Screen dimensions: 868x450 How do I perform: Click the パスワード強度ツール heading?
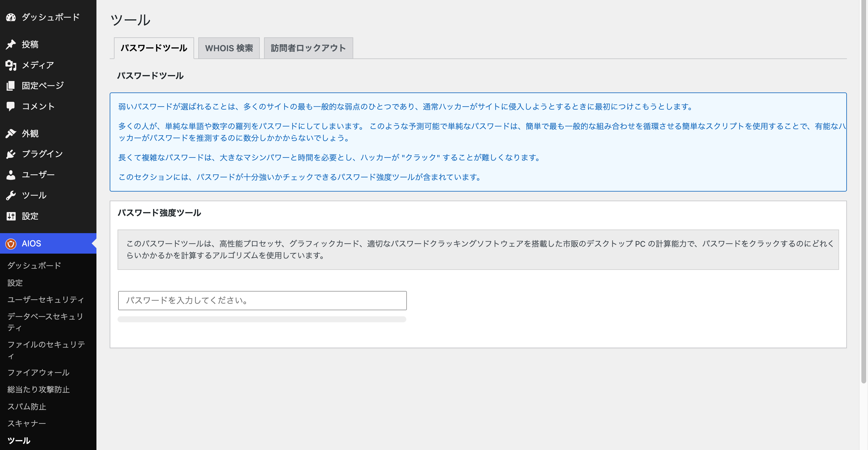[x=159, y=213]
